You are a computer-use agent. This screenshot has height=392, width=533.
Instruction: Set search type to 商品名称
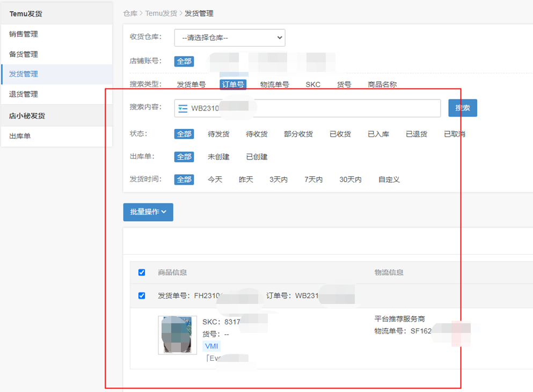pyautogui.click(x=382, y=85)
